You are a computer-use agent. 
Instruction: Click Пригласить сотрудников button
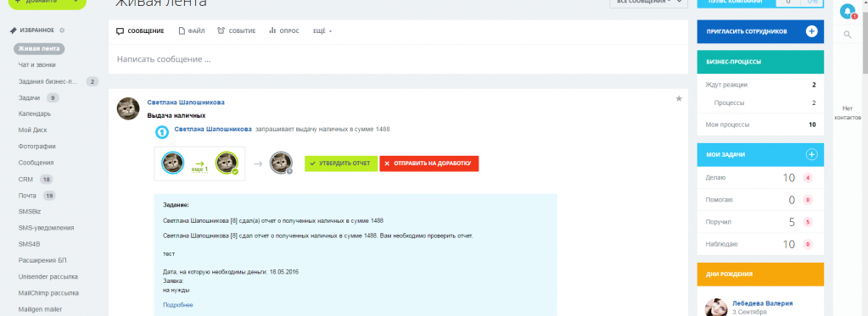pyautogui.click(x=760, y=31)
